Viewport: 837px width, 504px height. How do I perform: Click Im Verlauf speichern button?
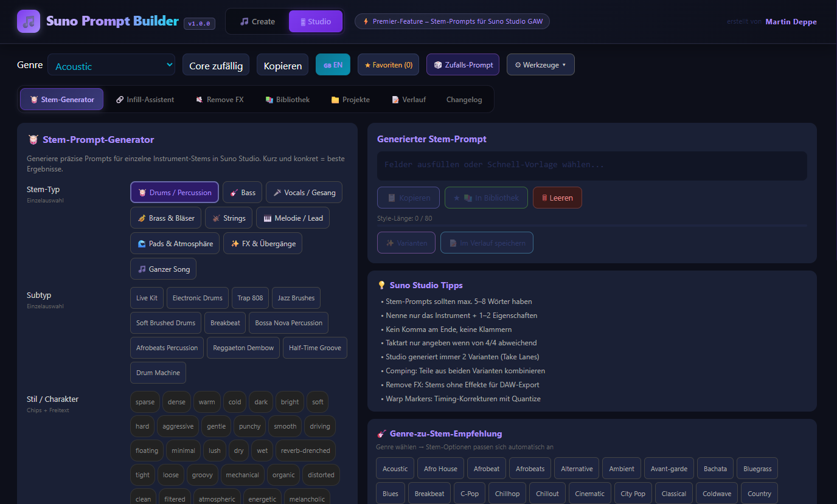pos(487,243)
